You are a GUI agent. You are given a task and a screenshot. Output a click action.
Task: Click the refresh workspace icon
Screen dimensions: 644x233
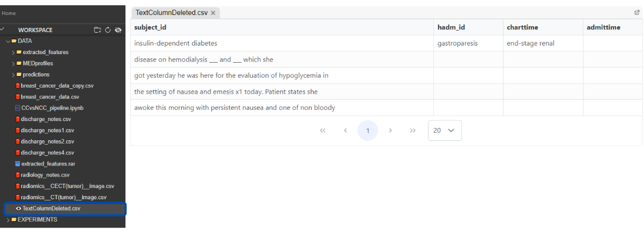pos(107,30)
